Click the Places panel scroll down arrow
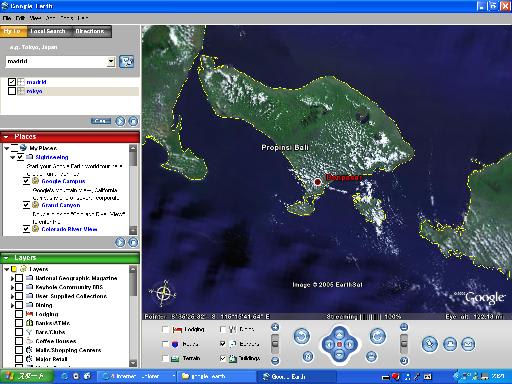 133,230
